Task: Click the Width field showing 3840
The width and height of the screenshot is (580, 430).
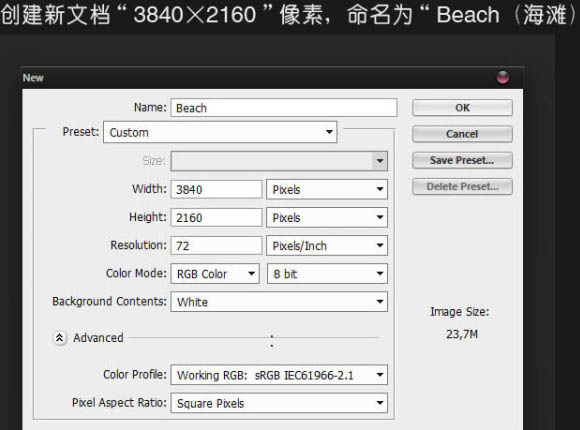Action: (216, 189)
